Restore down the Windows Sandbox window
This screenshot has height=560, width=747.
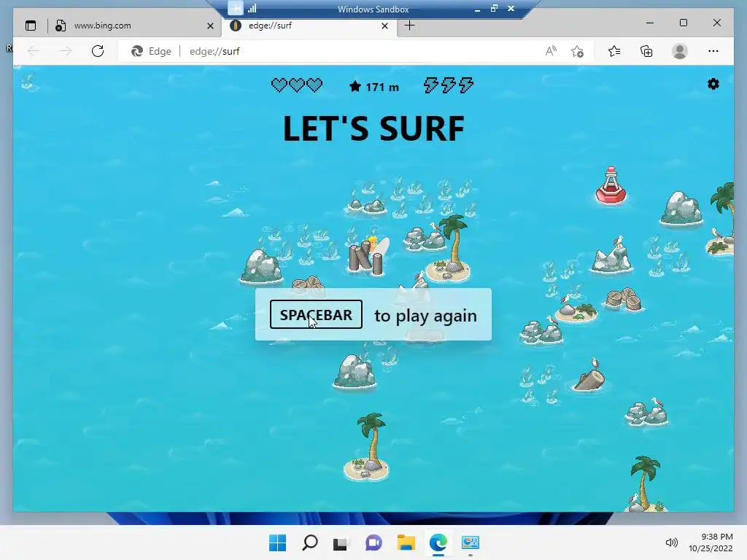[494, 9]
